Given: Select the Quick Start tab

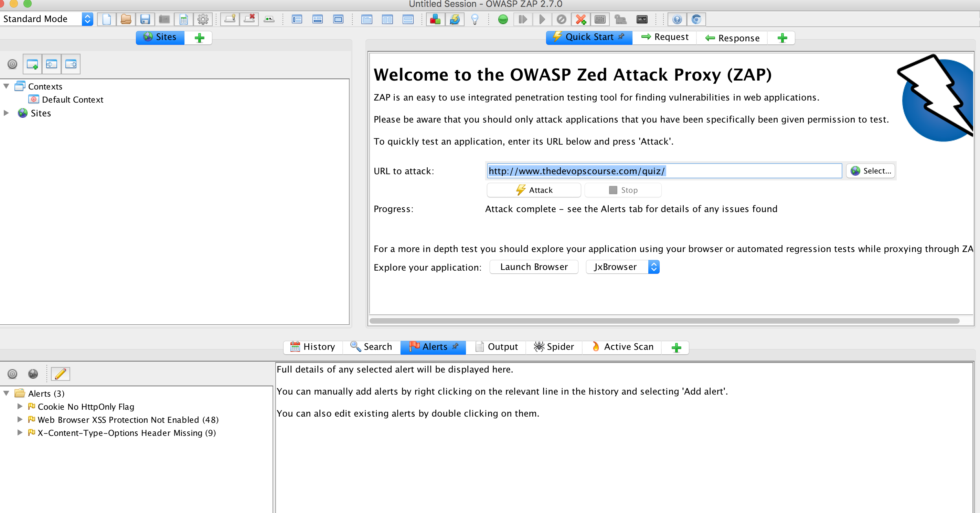Looking at the screenshot, I should pos(589,37).
